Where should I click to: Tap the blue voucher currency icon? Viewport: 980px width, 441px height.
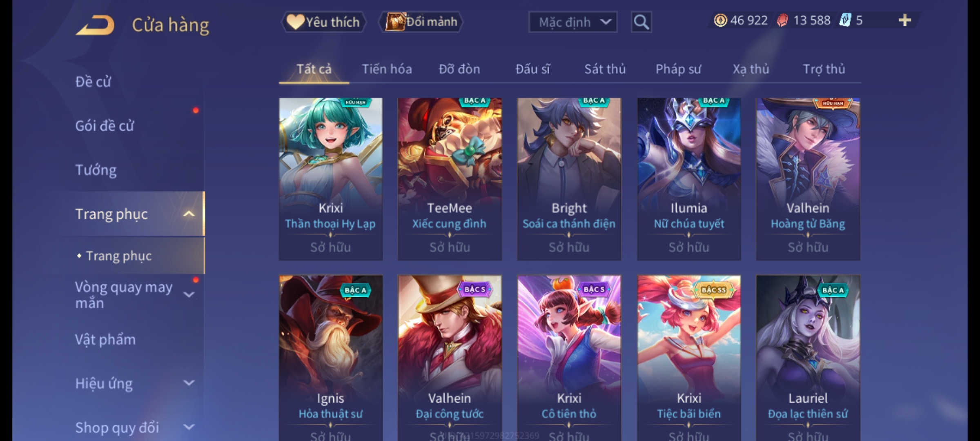pyautogui.click(x=845, y=20)
